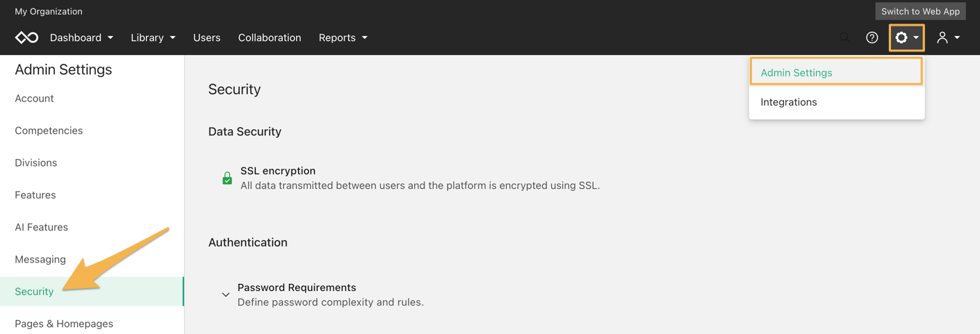Click the settings gear icon
980x334 pixels.
pos(901,37)
